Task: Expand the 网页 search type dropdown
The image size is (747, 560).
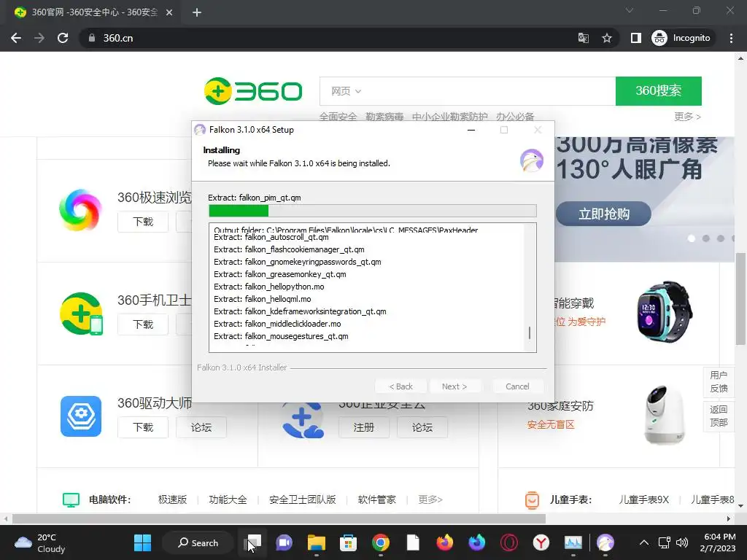Action: [x=346, y=91]
